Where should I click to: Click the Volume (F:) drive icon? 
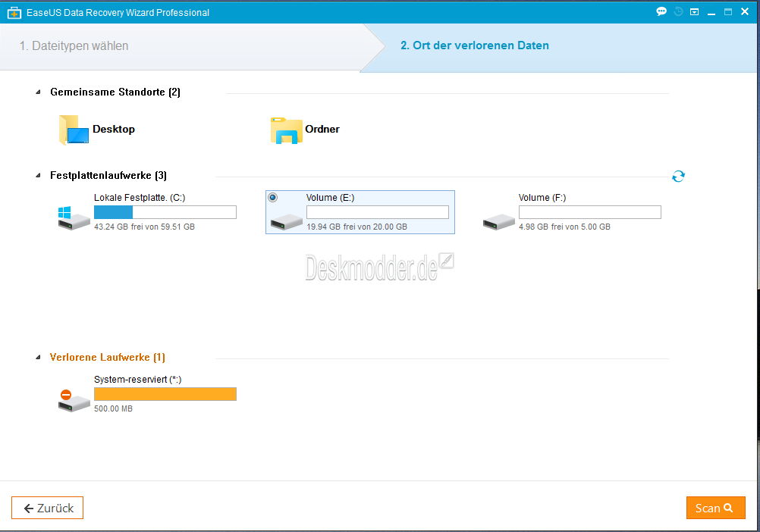(498, 222)
